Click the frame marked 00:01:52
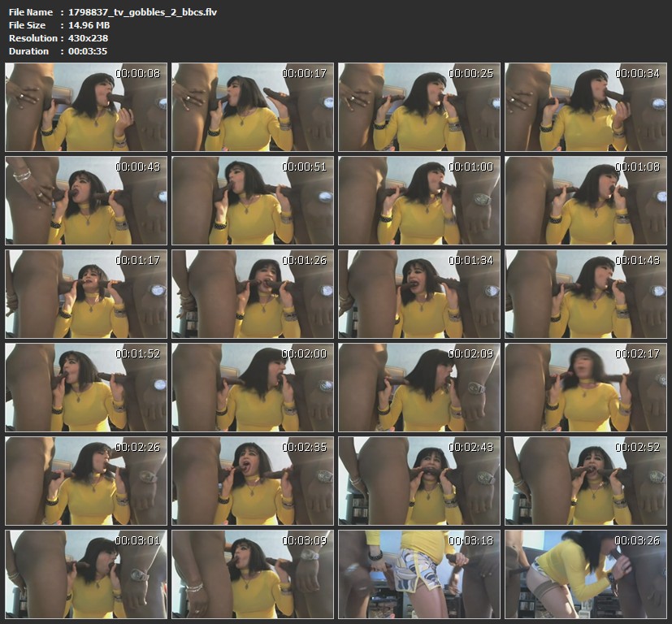Screen dimensions: 672x624 (x=86, y=388)
